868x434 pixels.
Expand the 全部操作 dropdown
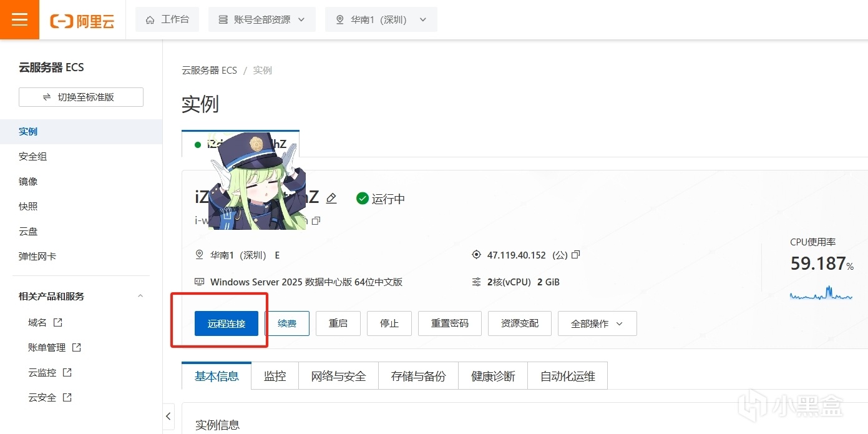tap(597, 323)
